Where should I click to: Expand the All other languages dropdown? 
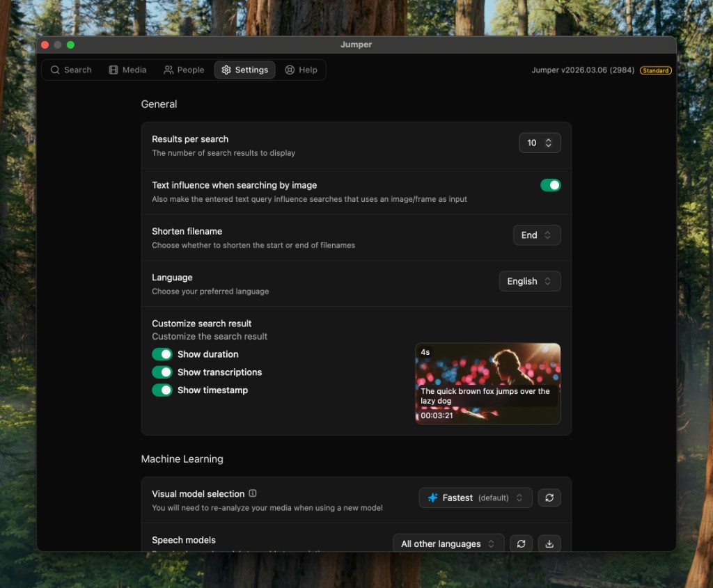coord(448,543)
